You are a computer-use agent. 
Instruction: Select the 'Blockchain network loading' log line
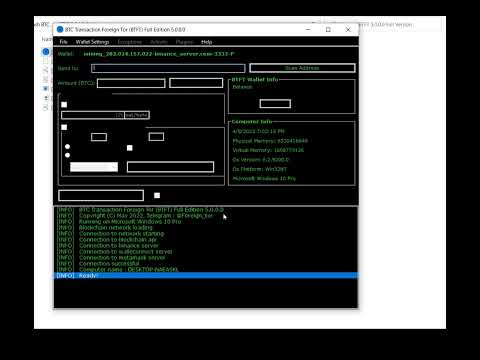(206, 228)
